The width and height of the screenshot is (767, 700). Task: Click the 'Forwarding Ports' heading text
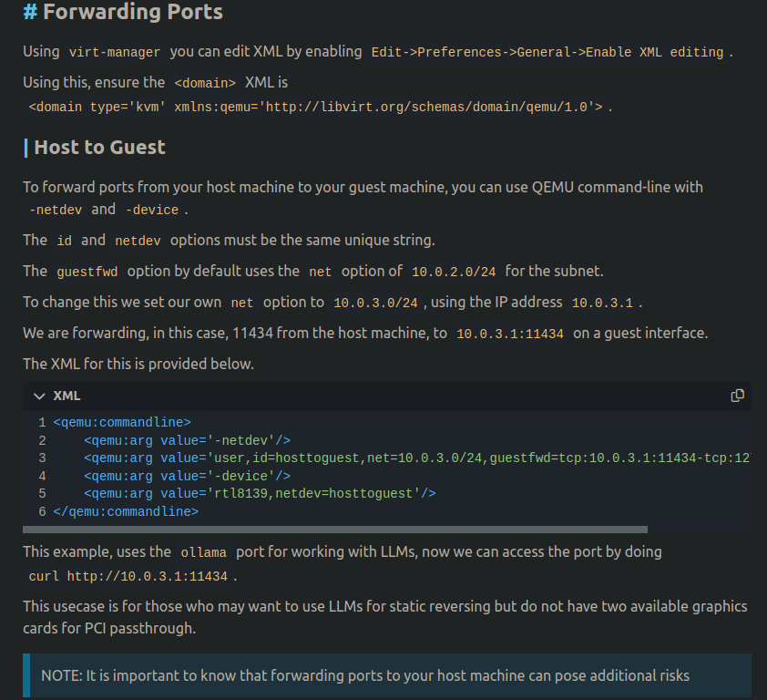(x=133, y=12)
